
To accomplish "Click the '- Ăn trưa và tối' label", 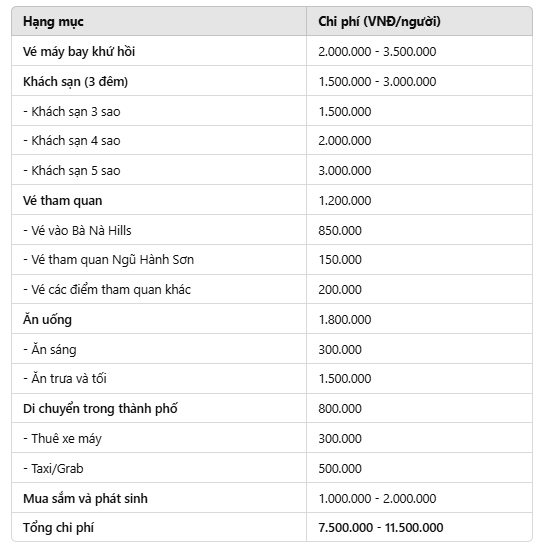I will (x=65, y=379).
